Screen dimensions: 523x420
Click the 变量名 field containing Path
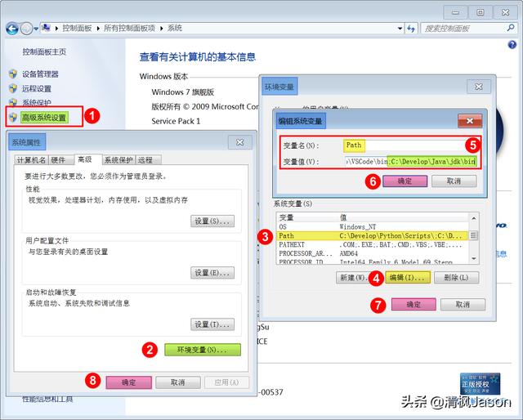pos(410,145)
